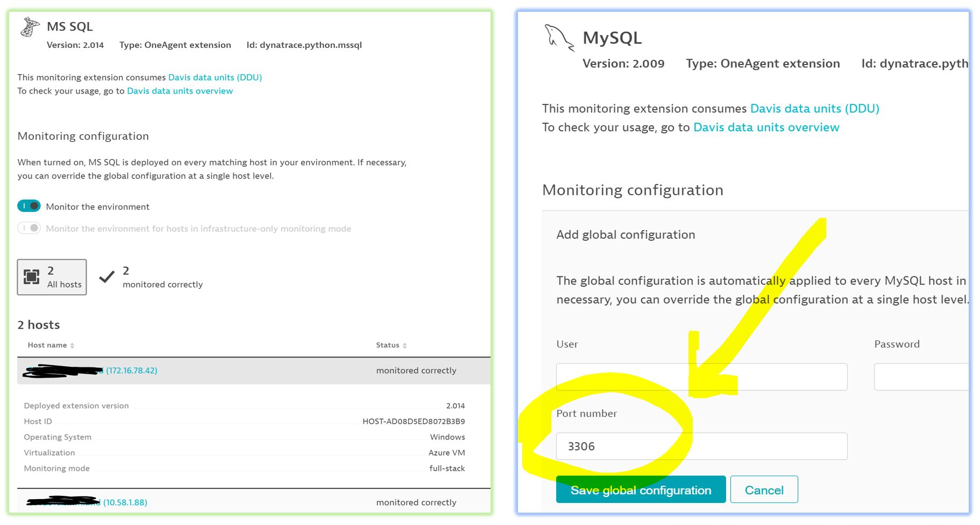Focus the Port number field showing 3306
The image size is (980, 525).
pyautogui.click(x=701, y=446)
